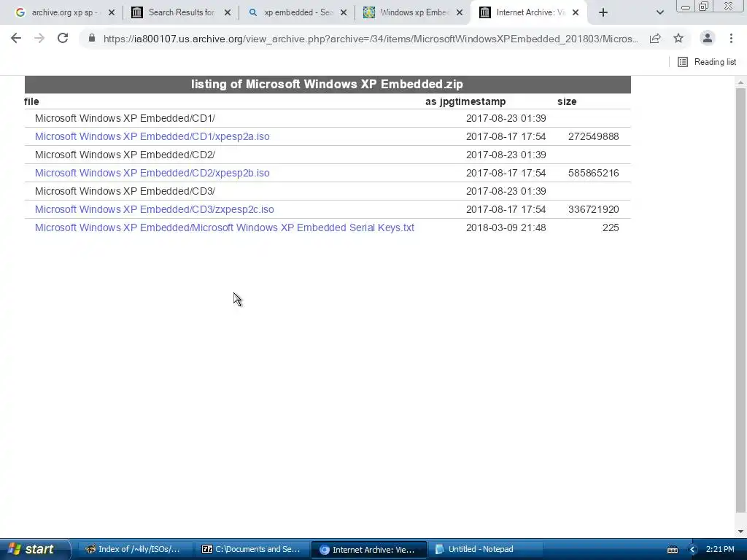Click the 'Microsoft Windows XP Embedded/CD3/' folder row

[x=328, y=191]
